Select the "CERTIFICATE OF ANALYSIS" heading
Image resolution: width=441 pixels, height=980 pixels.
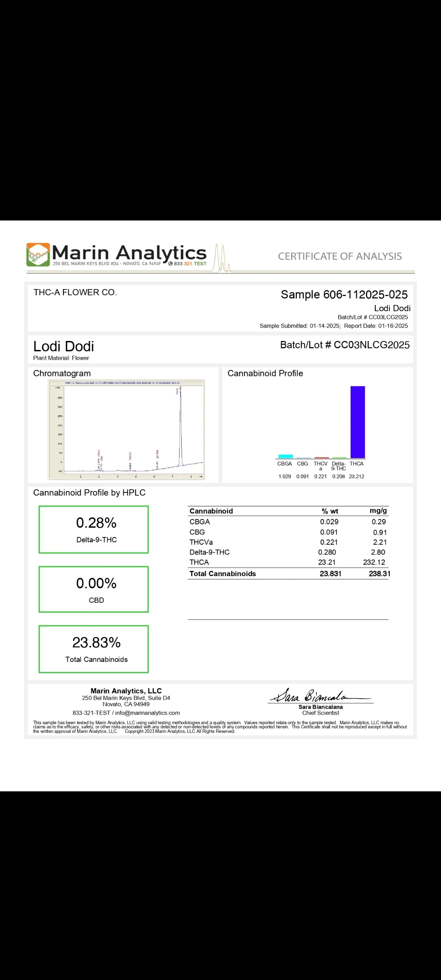[x=340, y=256]
